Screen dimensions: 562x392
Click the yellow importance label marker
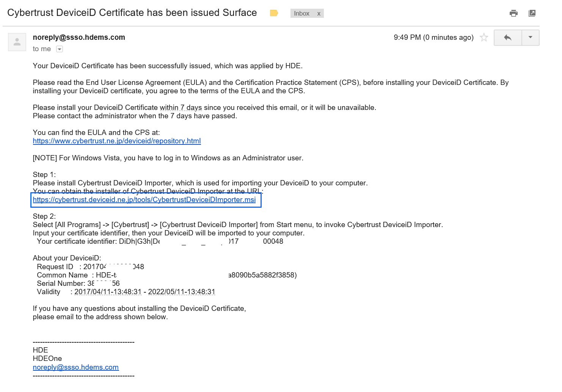click(x=274, y=13)
